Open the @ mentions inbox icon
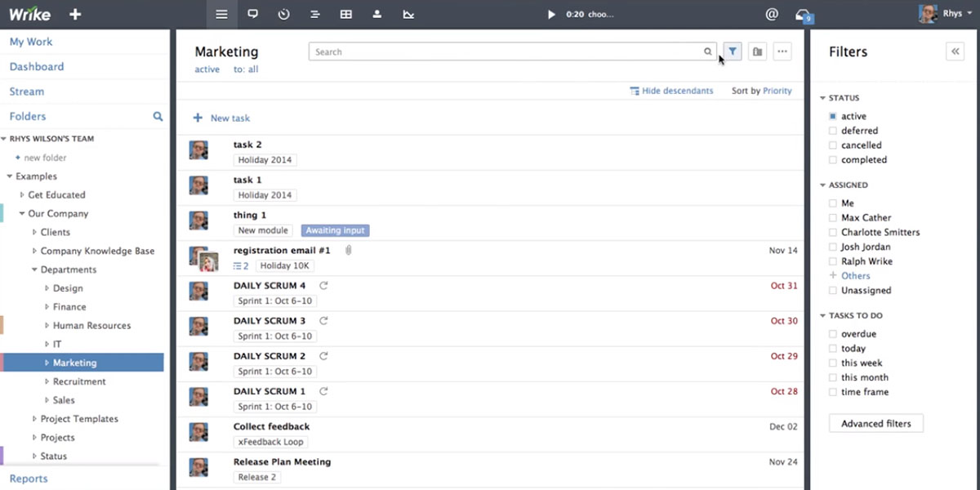This screenshot has width=980, height=490. 772,15
